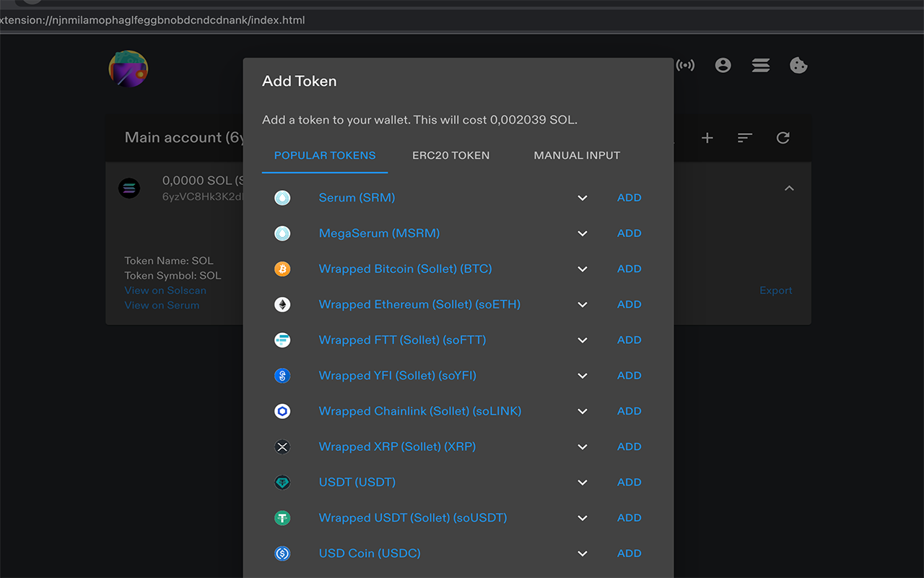The image size is (924, 578).
Task: Open the View on Solscan link
Action: tap(165, 290)
